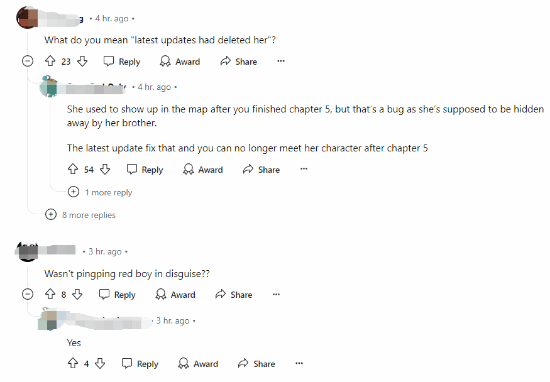Viewport: 550px width, 382px height.
Task: Award the comment with 54 points
Action: point(203,169)
